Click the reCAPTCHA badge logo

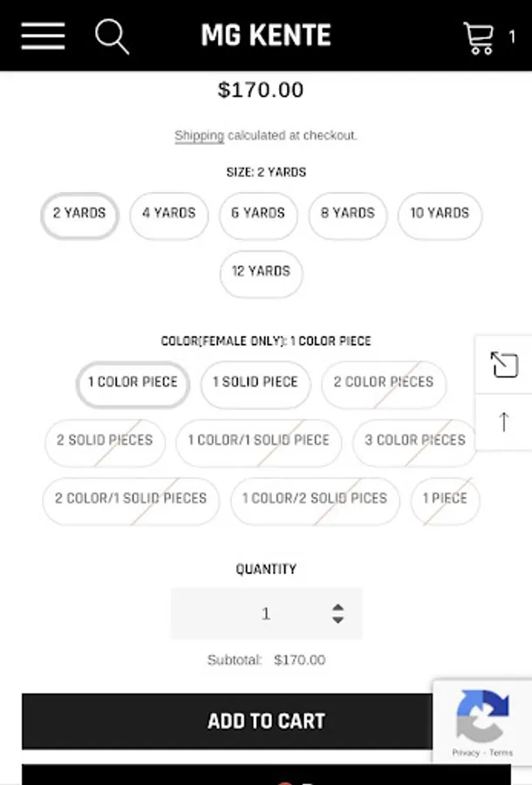click(482, 715)
